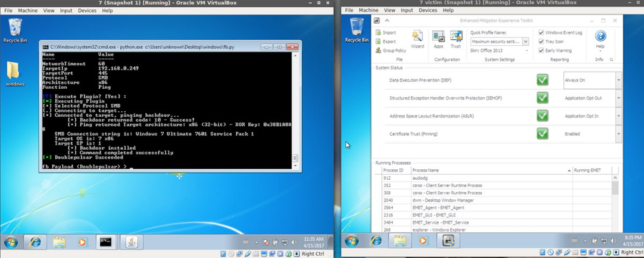Open Quick Profile Name dropdown
Viewport: 644px width, 258px height.
[x=526, y=42]
